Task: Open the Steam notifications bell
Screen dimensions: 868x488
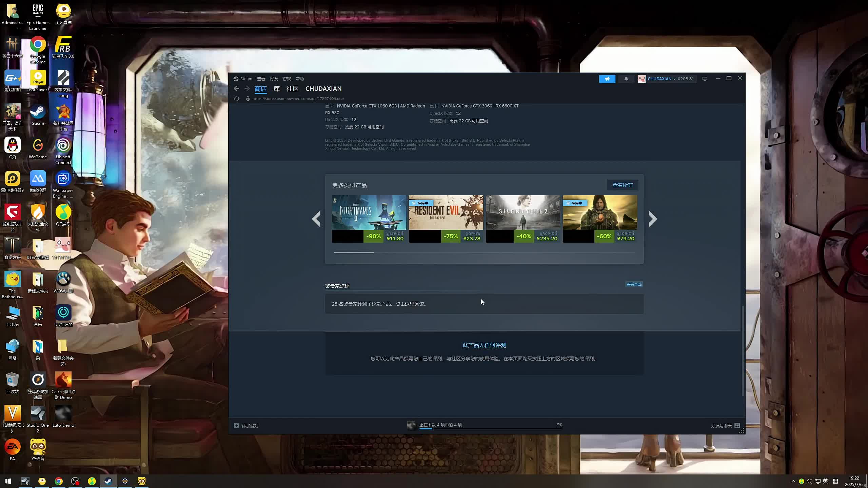Action: click(x=626, y=79)
